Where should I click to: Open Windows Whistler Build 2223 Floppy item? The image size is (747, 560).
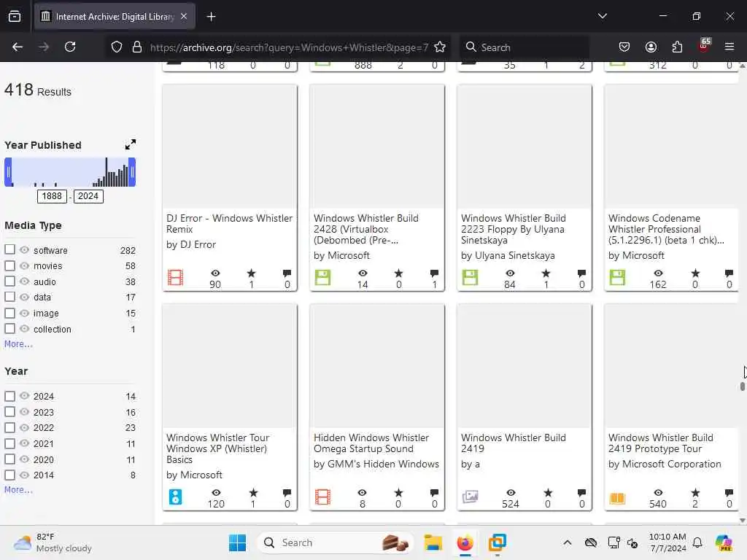[513, 229]
